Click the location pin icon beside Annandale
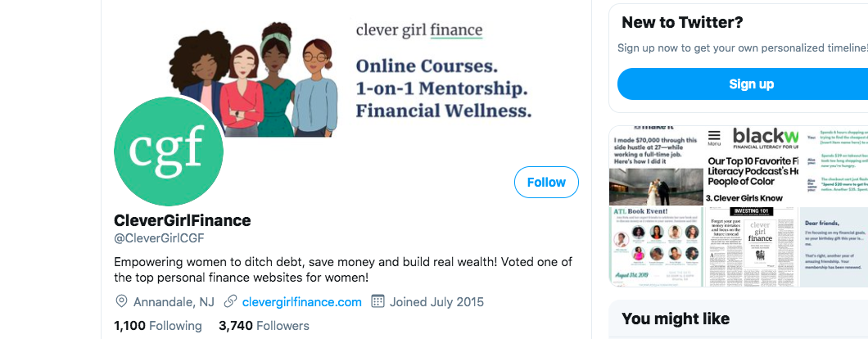Viewport: 868px width, 339px height. point(120,302)
